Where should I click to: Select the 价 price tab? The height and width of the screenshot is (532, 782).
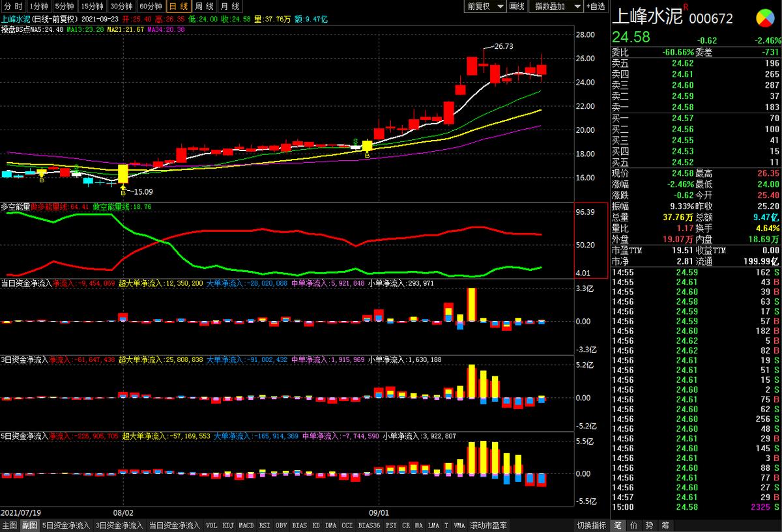click(x=633, y=525)
